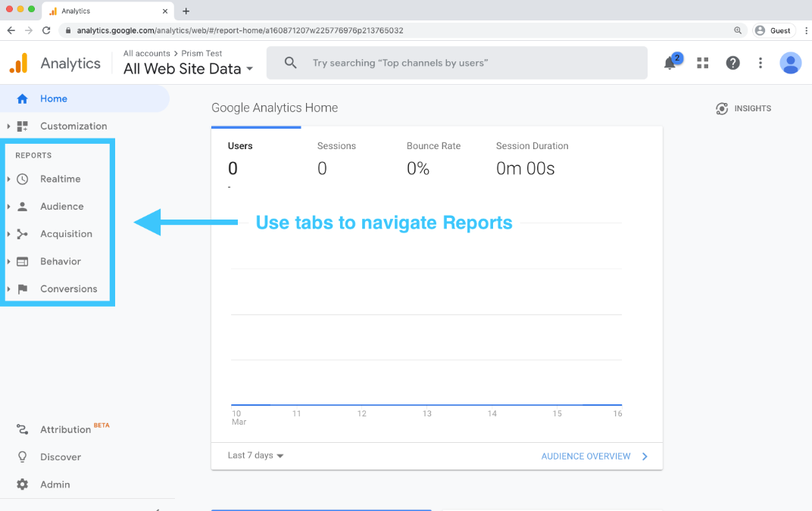Screen dimensions: 812x511
Task: Click the Acquisition branching icon
Action: [x=22, y=234]
